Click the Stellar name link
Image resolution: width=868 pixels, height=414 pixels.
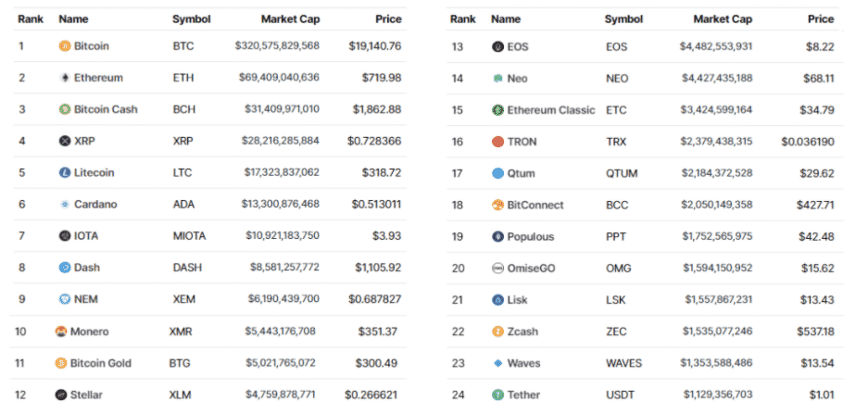(88, 395)
